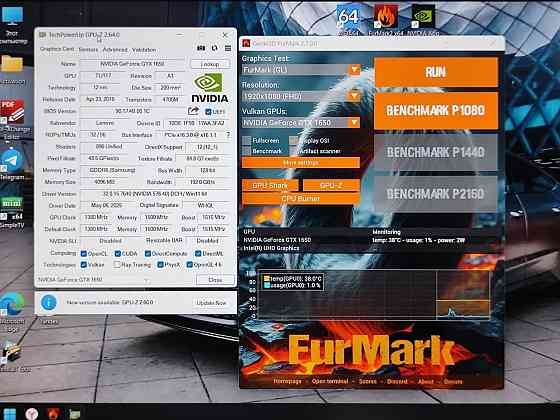Click the GPU-Z icon in the taskbar
Screen dimensions: 560x420
pos(75,414)
